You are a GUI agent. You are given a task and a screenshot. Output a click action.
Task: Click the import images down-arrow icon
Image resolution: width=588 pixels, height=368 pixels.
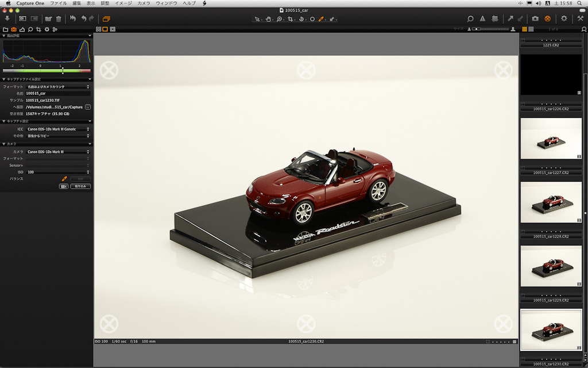click(x=7, y=18)
